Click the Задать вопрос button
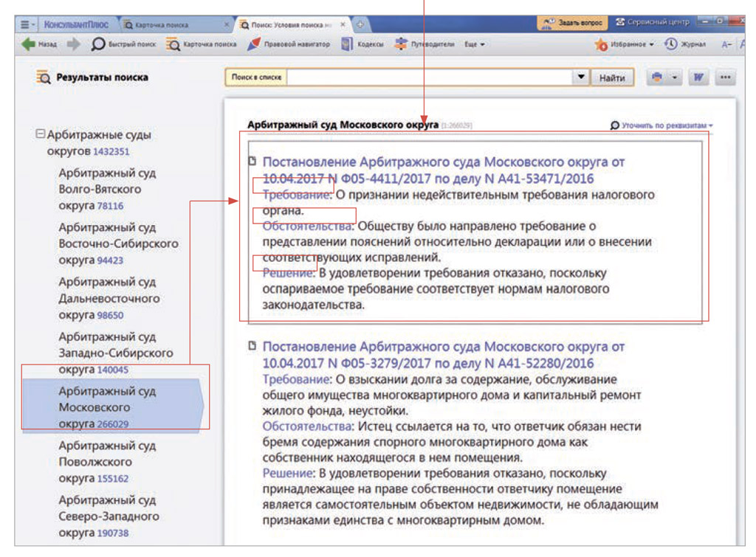 click(x=572, y=23)
